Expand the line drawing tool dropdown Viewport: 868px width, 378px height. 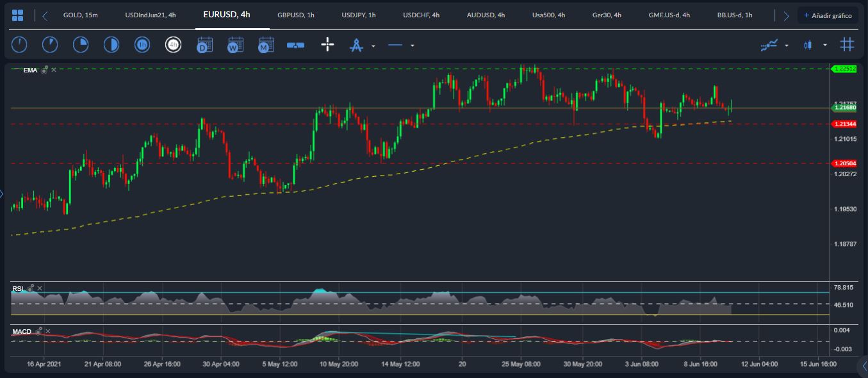click(x=413, y=45)
